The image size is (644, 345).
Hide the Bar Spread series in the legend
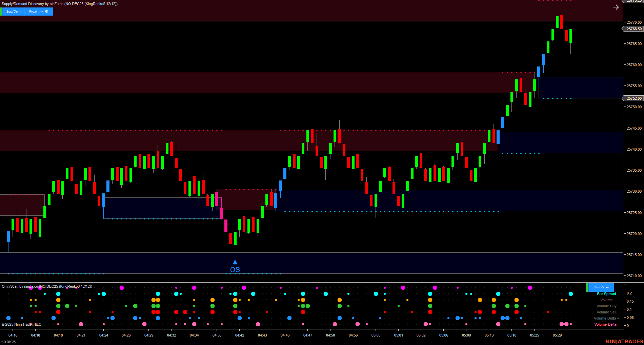[x=606, y=294]
